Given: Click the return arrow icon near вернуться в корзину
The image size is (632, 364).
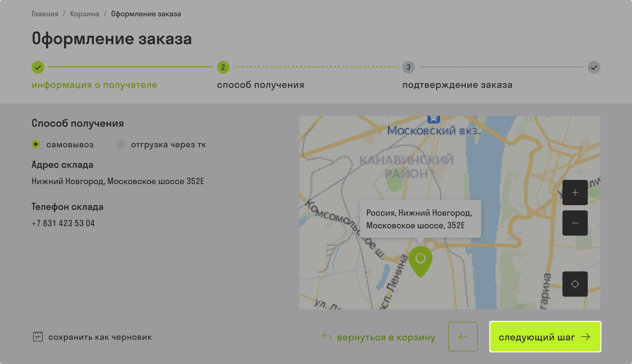Looking at the screenshot, I should (x=327, y=337).
